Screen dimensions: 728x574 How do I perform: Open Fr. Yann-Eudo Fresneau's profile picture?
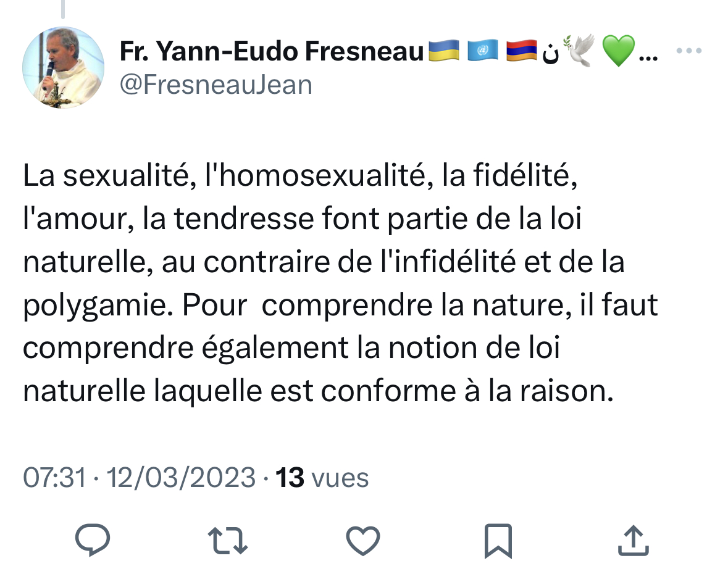[63, 68]
